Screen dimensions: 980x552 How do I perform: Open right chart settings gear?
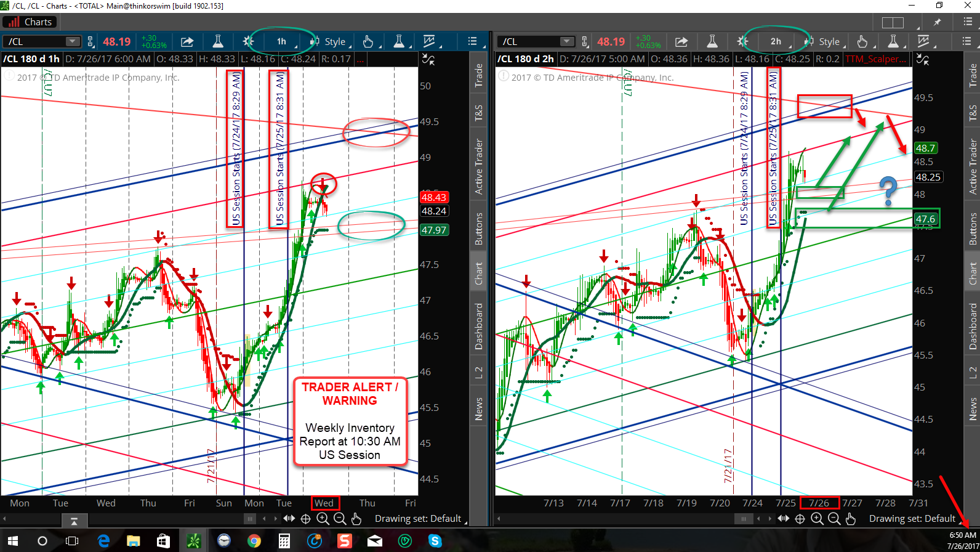tap(742, 42)
